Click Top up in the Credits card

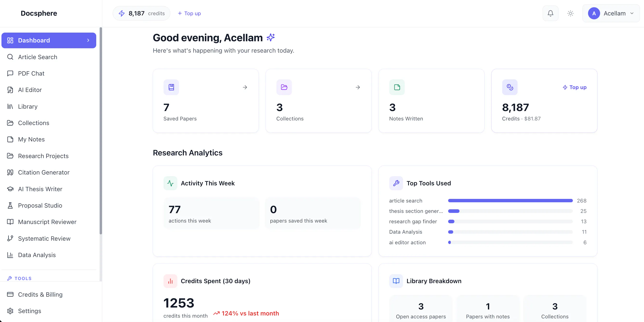tap(575, 87)
